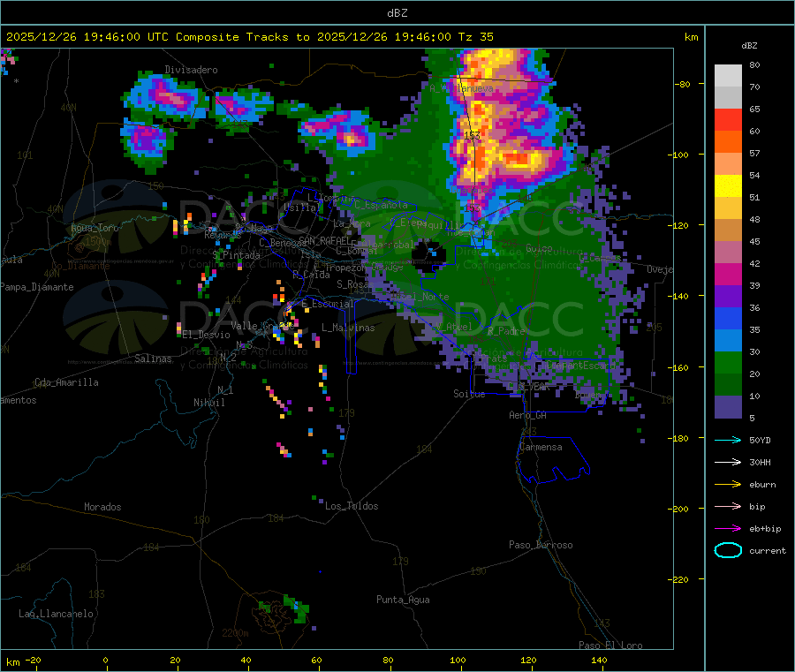Click the 'Punta_Agua' map label
The image size is (795, 672).
tap(403, 600)
